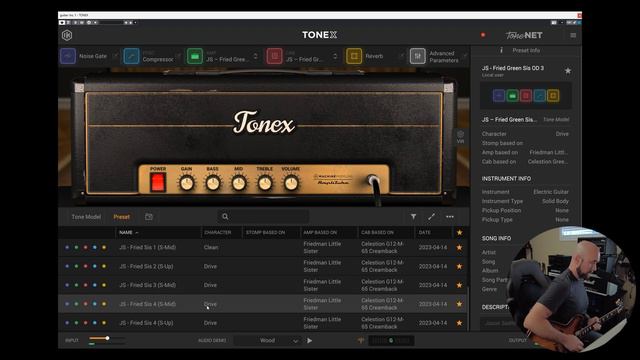Open the preset folder icon beside Preset tab
The image size is (640, 360).
(149, 217)
